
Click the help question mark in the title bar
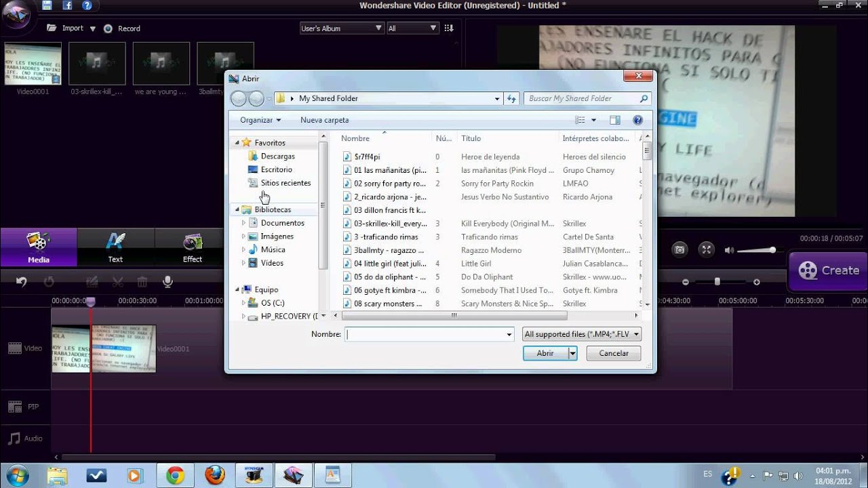pos(87,5)
